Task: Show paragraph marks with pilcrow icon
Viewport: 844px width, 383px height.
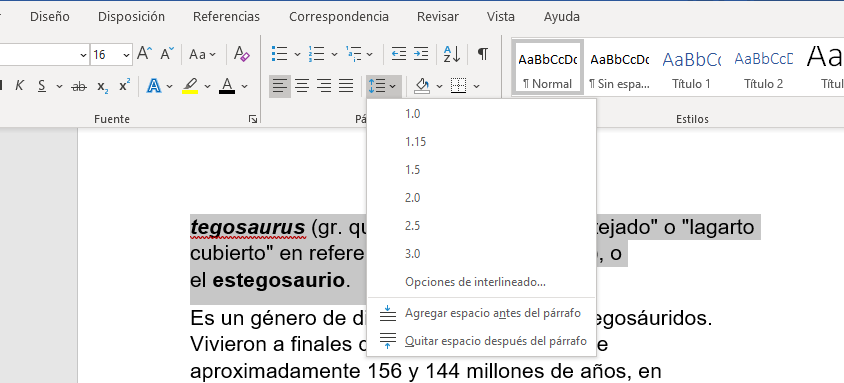Action: [483, 54]
